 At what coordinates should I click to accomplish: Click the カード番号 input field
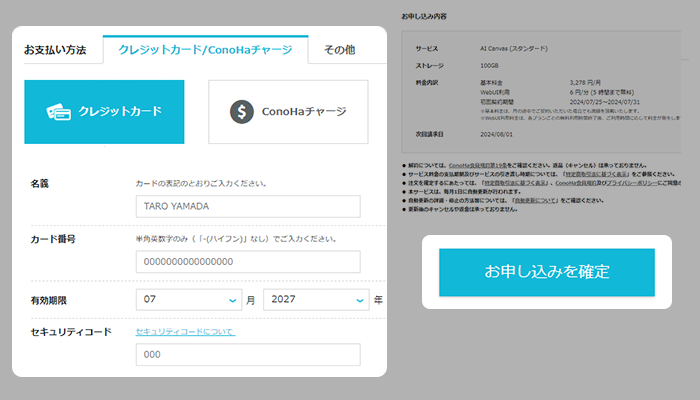pos(248,262)
